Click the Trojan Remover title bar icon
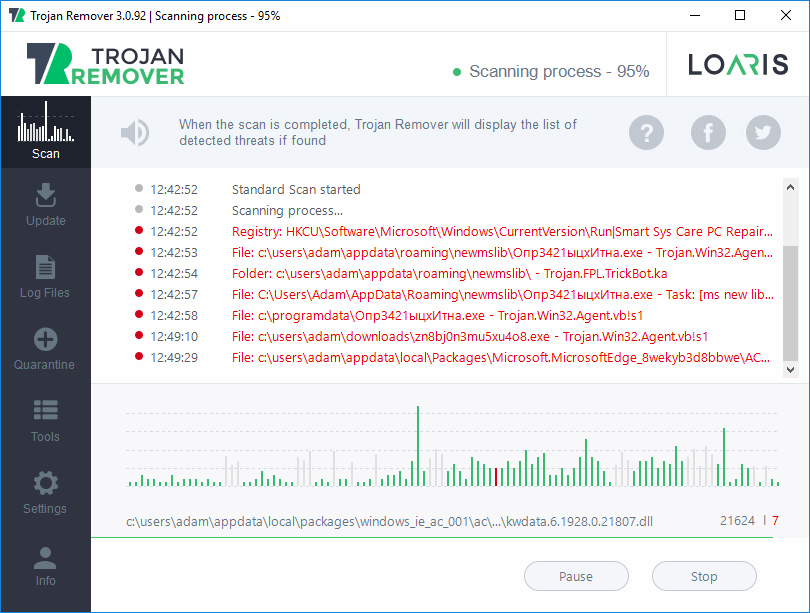The width and height of the screenshot is (810, 613). pyautogui.click(x=17, y=15)
